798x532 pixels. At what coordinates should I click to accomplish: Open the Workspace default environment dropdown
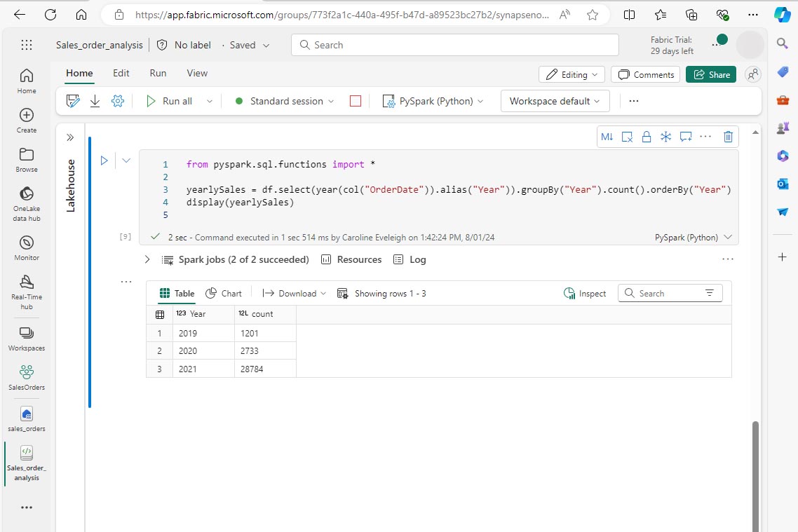tap(555, 101)
